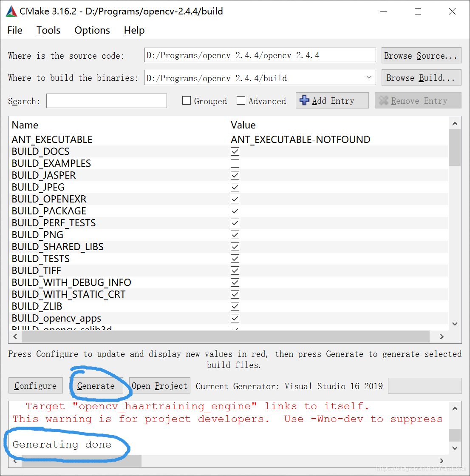This screenshot has width=470, height=476.
Task: Disable BUILD_PERF_TESTS checkbox
Action: pyautogui.click(x=235, y=223)
